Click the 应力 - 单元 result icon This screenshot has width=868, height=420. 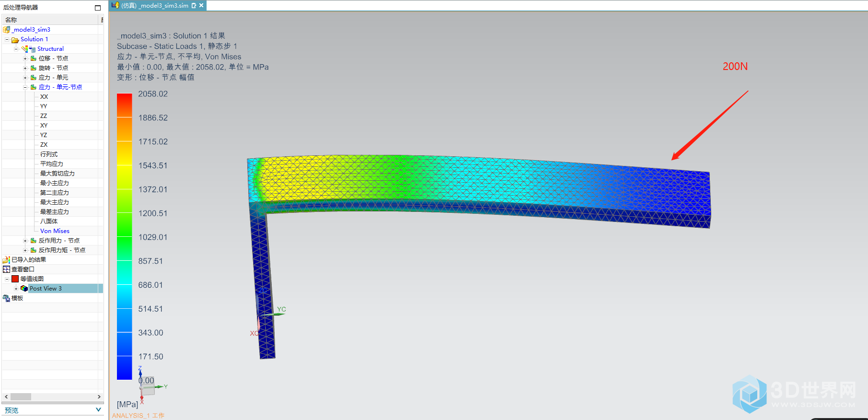point(34,78)
